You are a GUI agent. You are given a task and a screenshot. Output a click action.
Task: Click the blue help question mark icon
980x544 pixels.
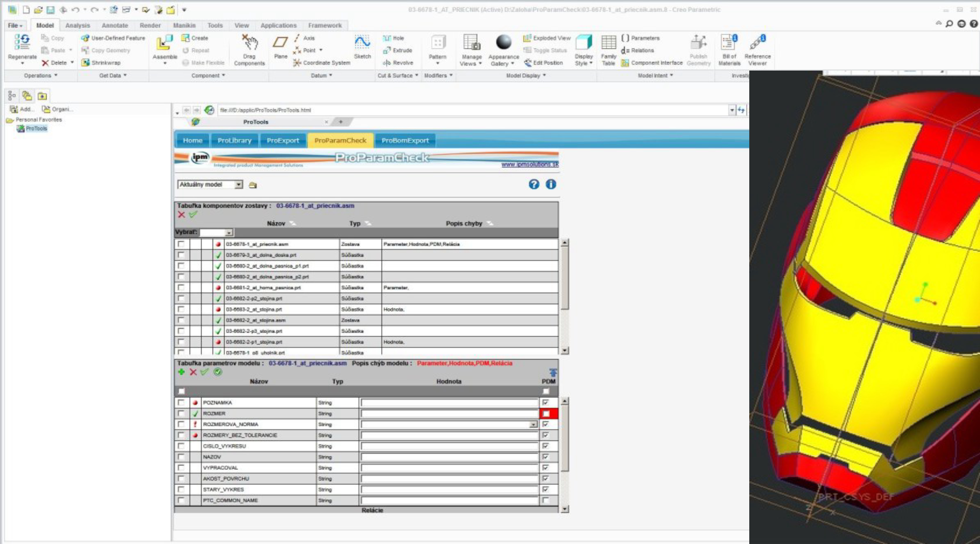click(x=534, y=185)
